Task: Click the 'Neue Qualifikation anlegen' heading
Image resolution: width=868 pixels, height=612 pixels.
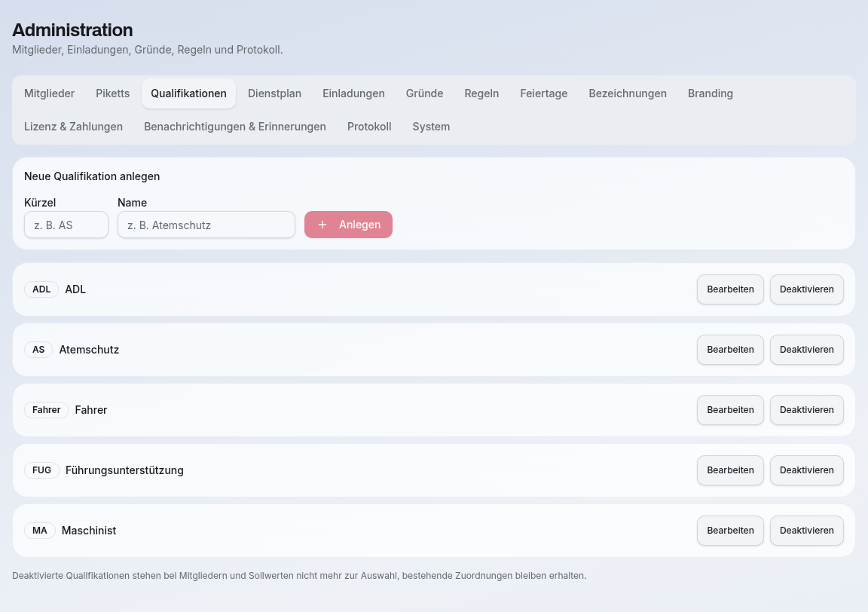Action: (92, 176)
